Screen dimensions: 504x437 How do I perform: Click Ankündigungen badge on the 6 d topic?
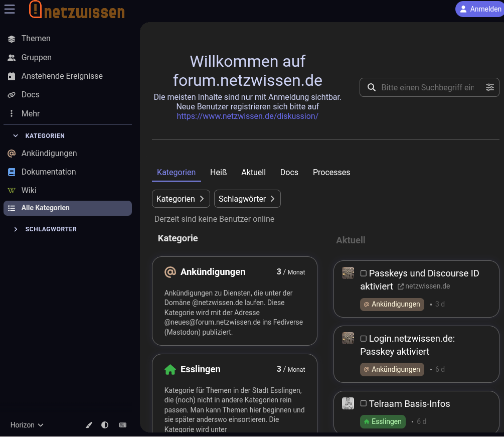click(392, 369)
